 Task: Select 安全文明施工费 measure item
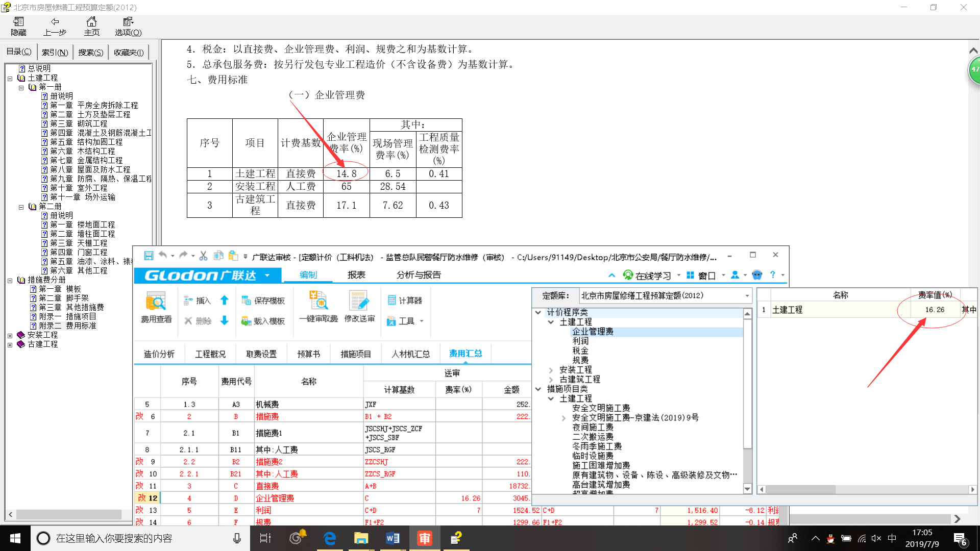[601, 408]
